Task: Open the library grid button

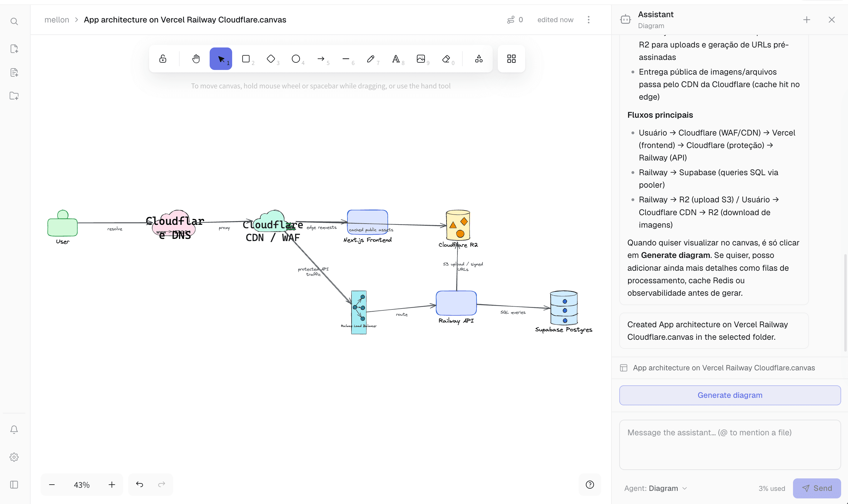Action: [x=511, y=59]
